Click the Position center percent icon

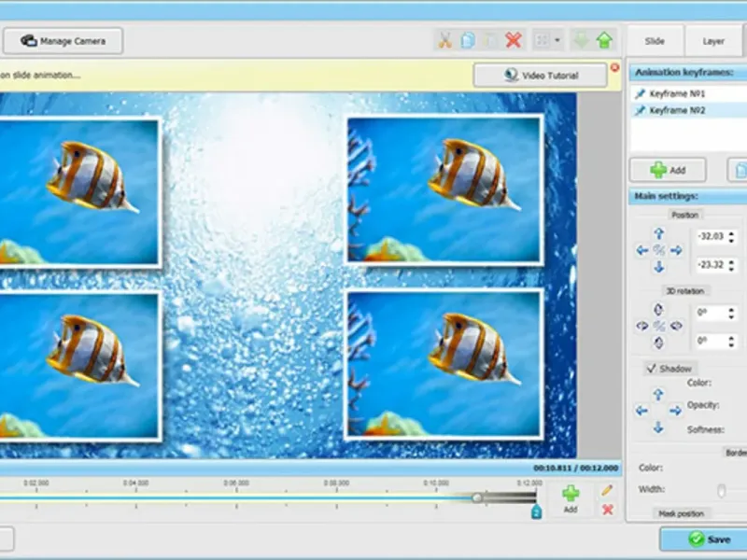click(x=659, y=250)
